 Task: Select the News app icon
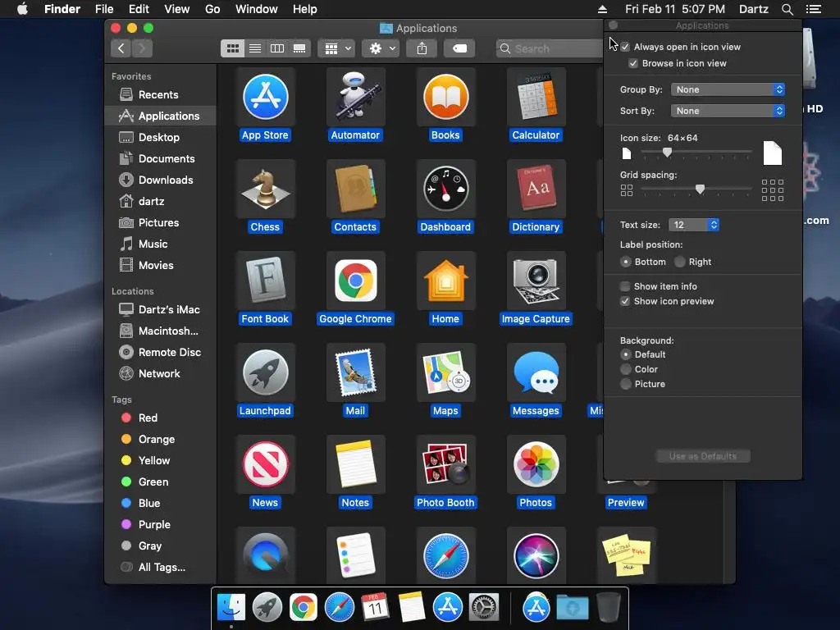265,464
